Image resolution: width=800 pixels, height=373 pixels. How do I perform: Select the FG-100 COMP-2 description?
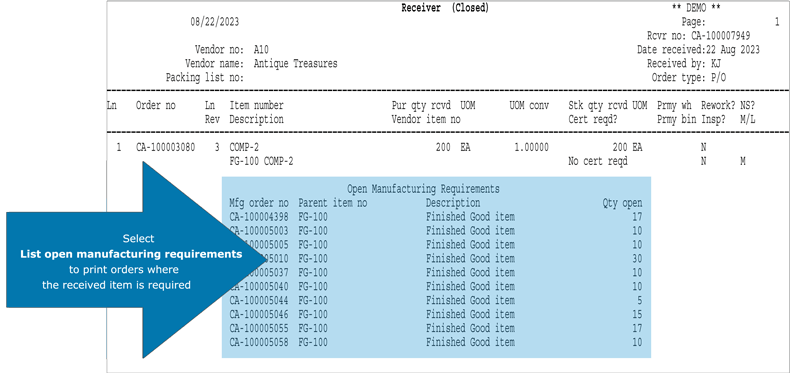[x=261, y=161]
